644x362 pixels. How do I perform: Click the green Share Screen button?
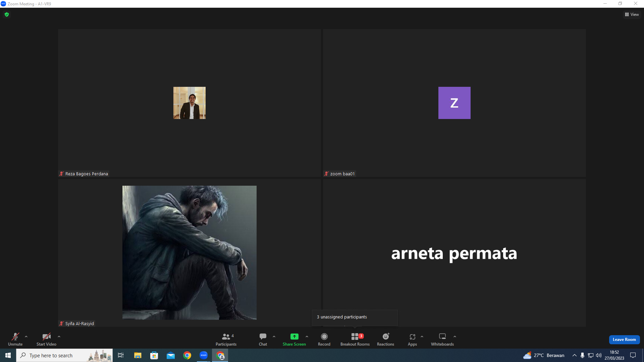(x=294, y=339)
